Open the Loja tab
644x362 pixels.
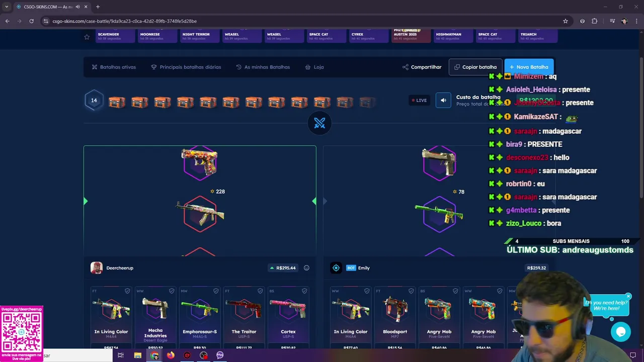coord(314,67)
